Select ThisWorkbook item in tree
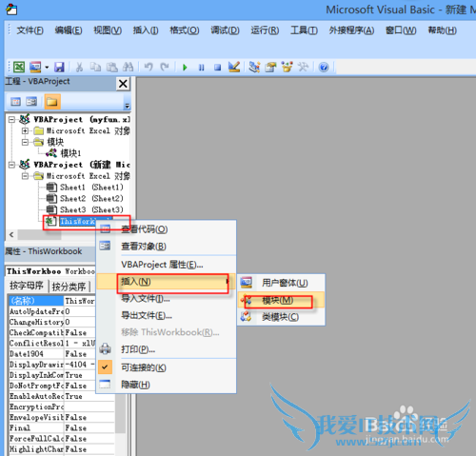Viewport: 476px width, 456px height. point(78,221)
